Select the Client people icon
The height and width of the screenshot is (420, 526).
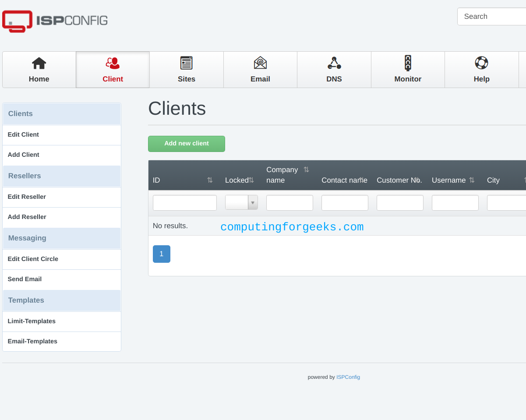tap(113, 64)
